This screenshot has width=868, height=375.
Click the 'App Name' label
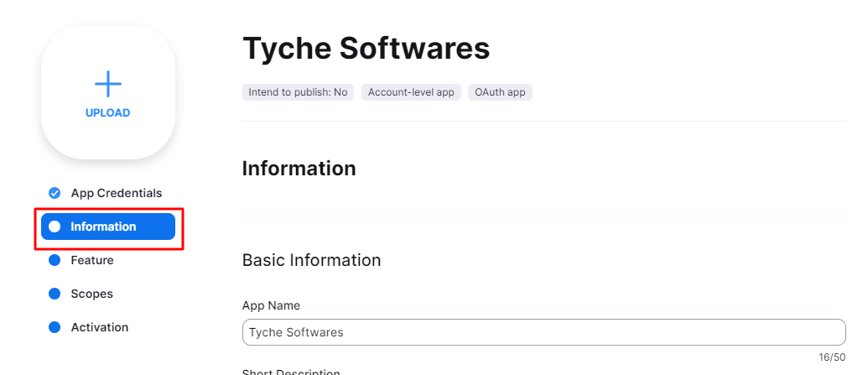271,305
